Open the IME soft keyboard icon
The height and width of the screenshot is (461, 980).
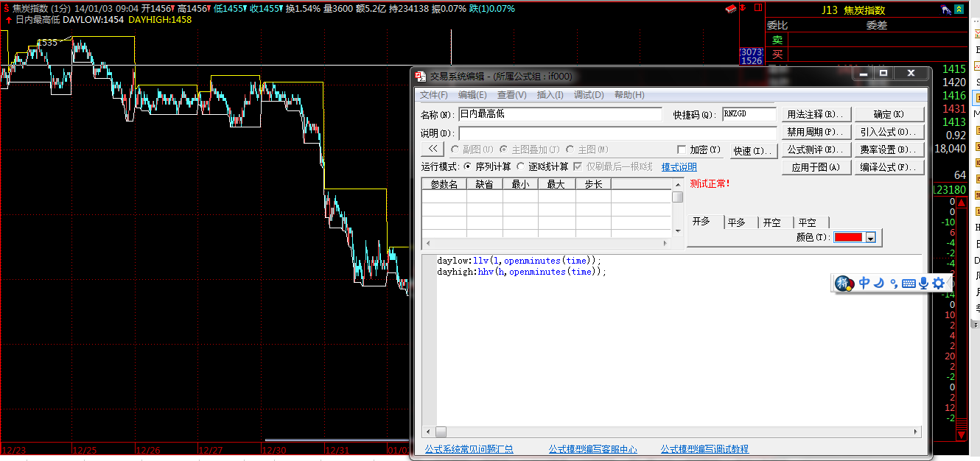tap(909, 284)
